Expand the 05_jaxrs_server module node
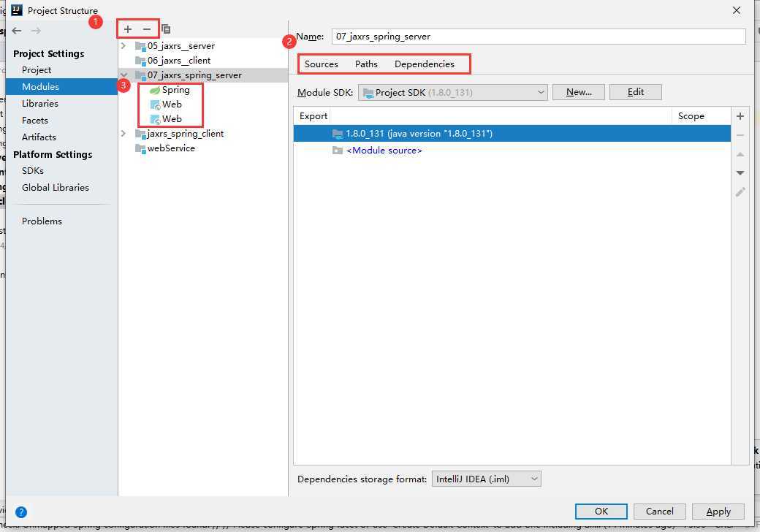Image resolution: width=760 pixels, height=532 pixels. 123,45
